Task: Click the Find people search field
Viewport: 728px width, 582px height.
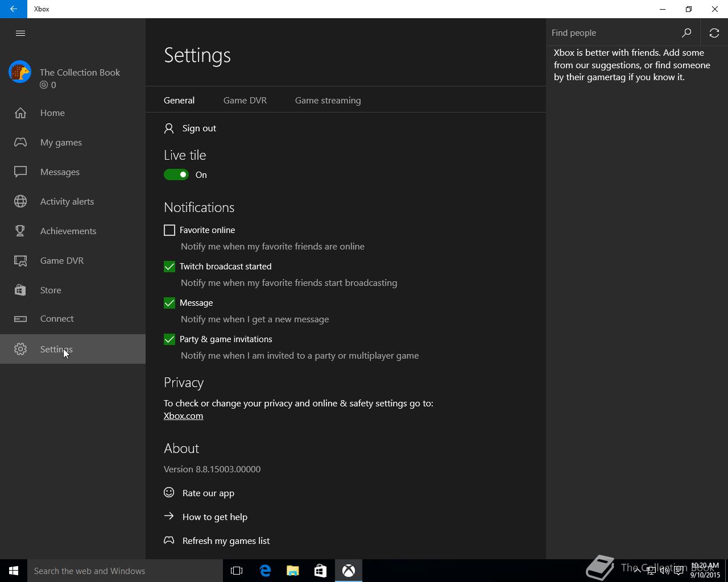Action: [x=613, y=33]
